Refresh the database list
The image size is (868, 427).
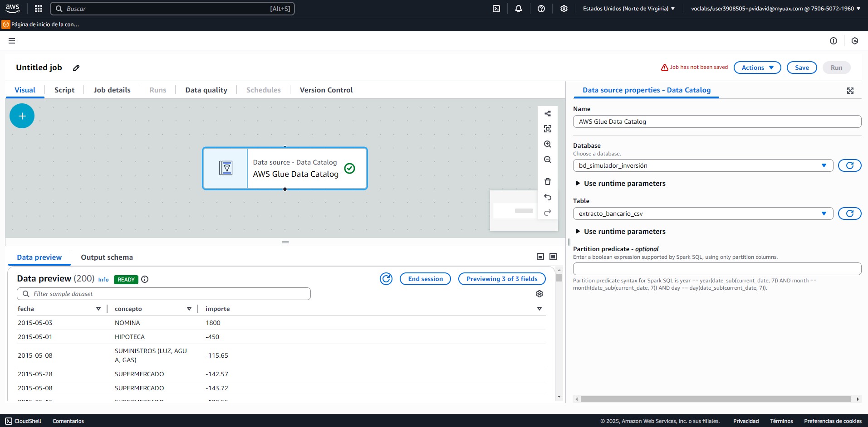coord(850,165)
